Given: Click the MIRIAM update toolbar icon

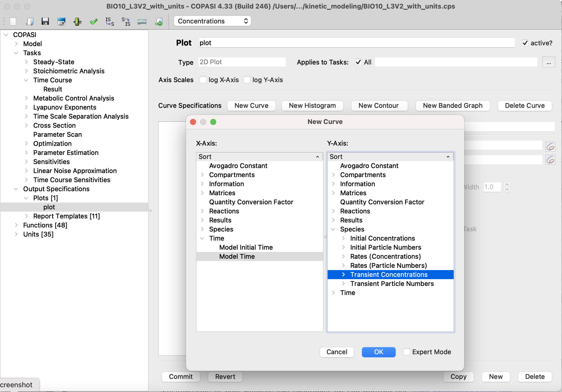Looking at the screenshot, I should point(142,22).
